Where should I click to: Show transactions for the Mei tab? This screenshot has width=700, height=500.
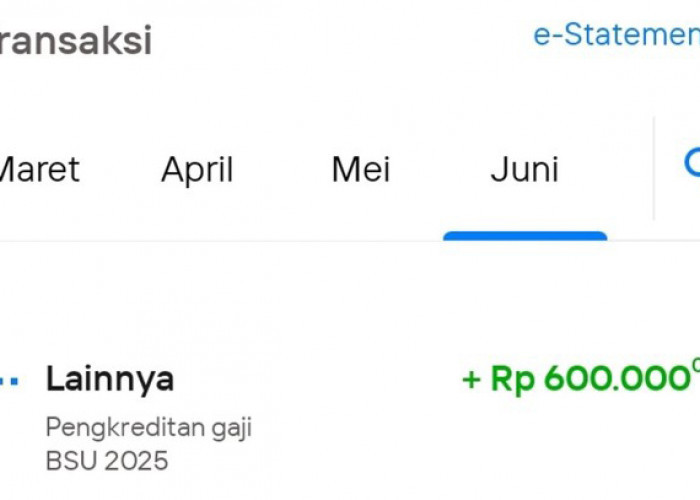360,169
